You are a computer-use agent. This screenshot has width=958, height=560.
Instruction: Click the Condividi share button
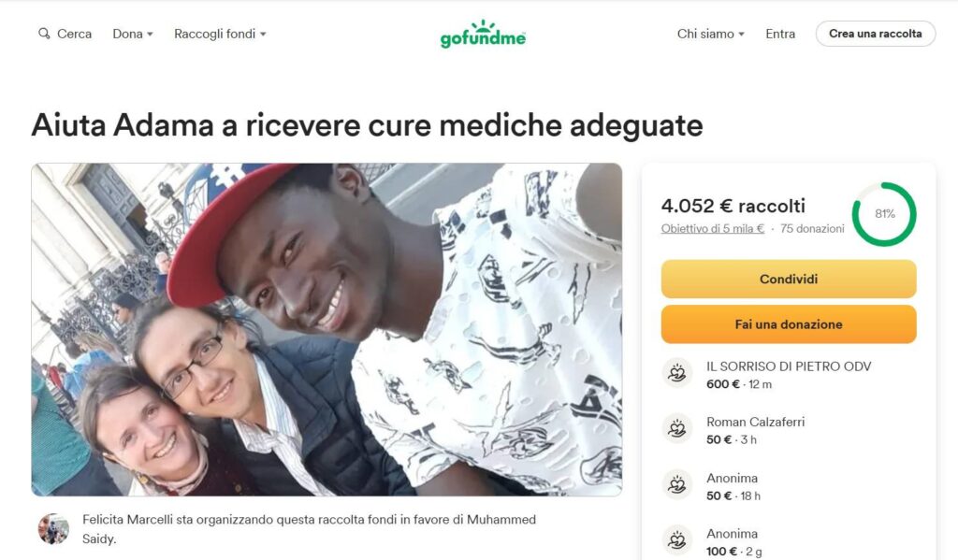tap(788, 280)
